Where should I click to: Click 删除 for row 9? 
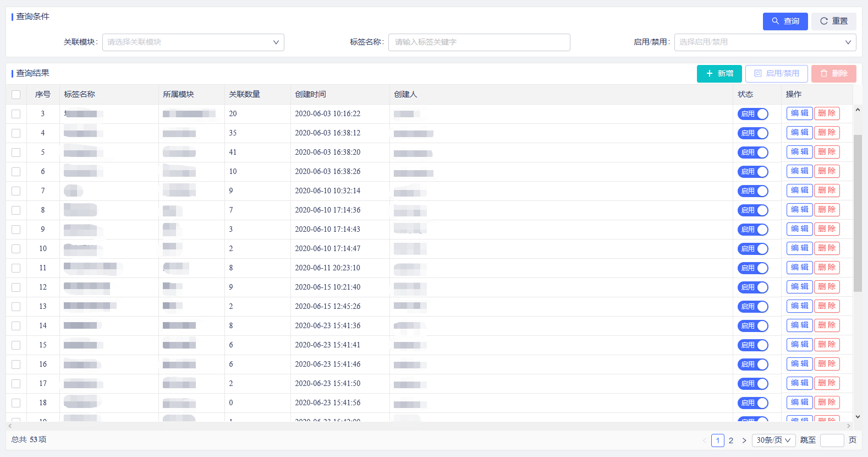(827, 229)
